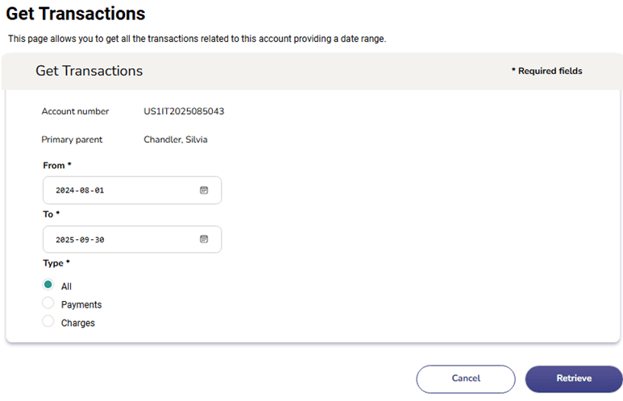Choose the Payments radio button
This screenshot has height=401, width=623.
[x=48, y=303]
